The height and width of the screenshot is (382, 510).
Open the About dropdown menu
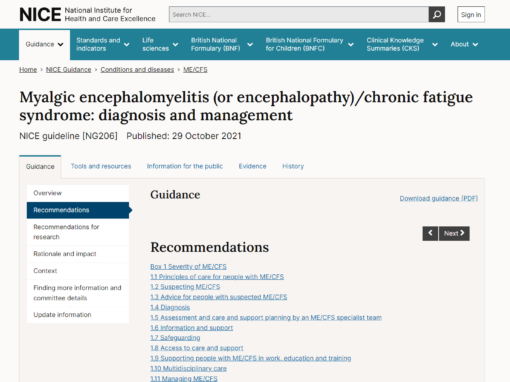click(464, 44)
